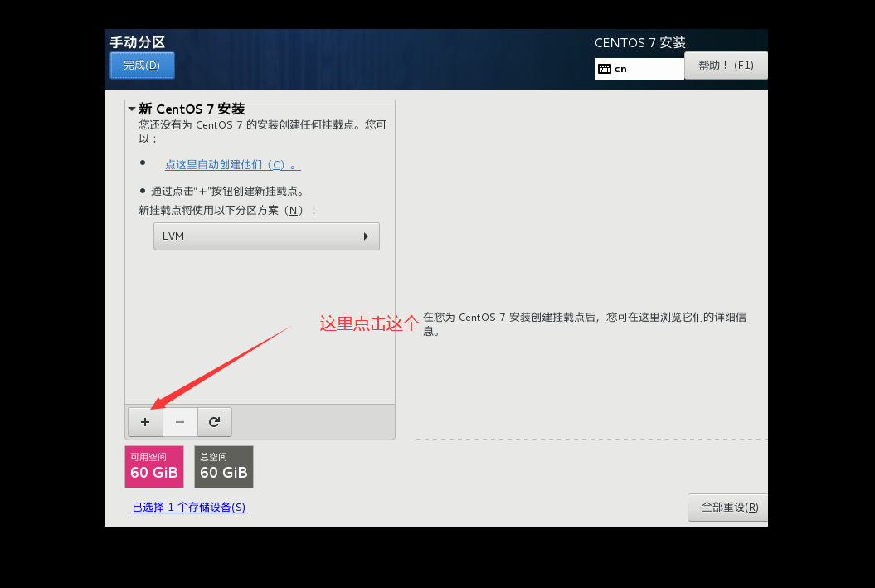Collapse the 新 CentOS 7 安装 section triangle
875x588 pixels.
[132, 109]
